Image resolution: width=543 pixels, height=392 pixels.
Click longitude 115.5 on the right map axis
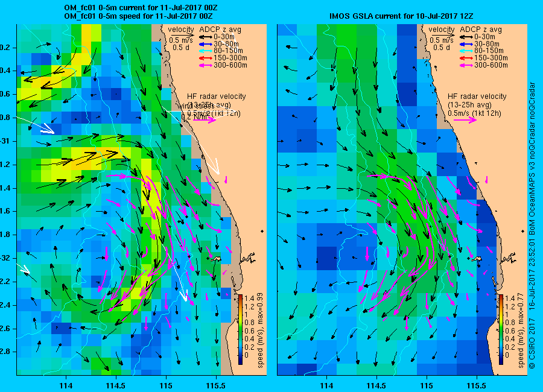tap(477, 385)
